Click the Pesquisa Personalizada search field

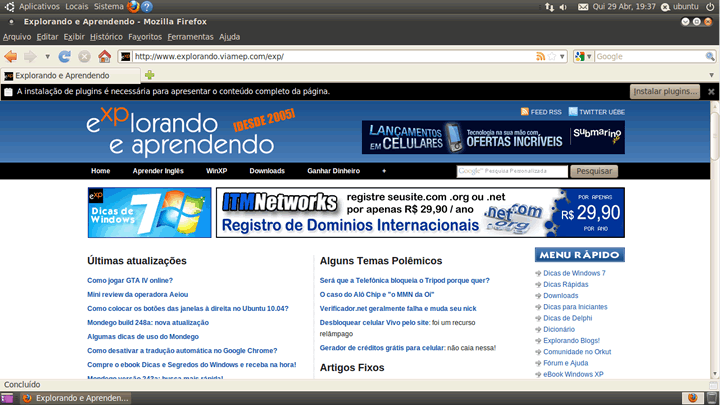click(512, 171)
